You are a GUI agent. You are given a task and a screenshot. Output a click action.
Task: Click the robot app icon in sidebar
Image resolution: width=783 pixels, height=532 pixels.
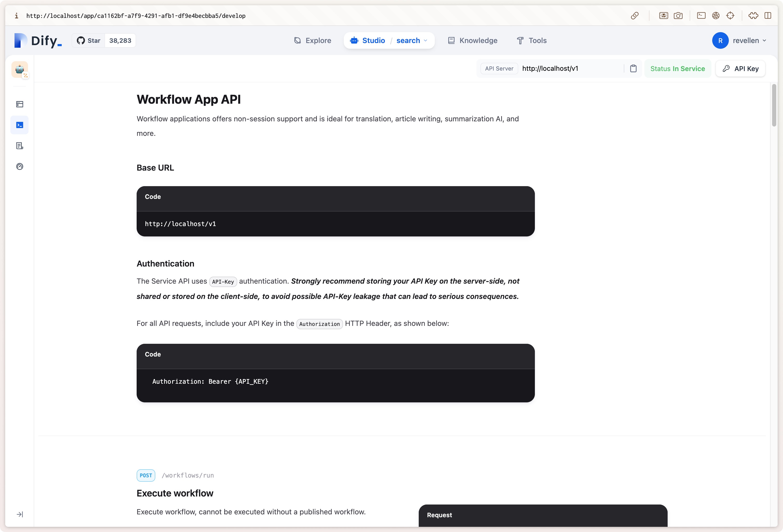19,69
